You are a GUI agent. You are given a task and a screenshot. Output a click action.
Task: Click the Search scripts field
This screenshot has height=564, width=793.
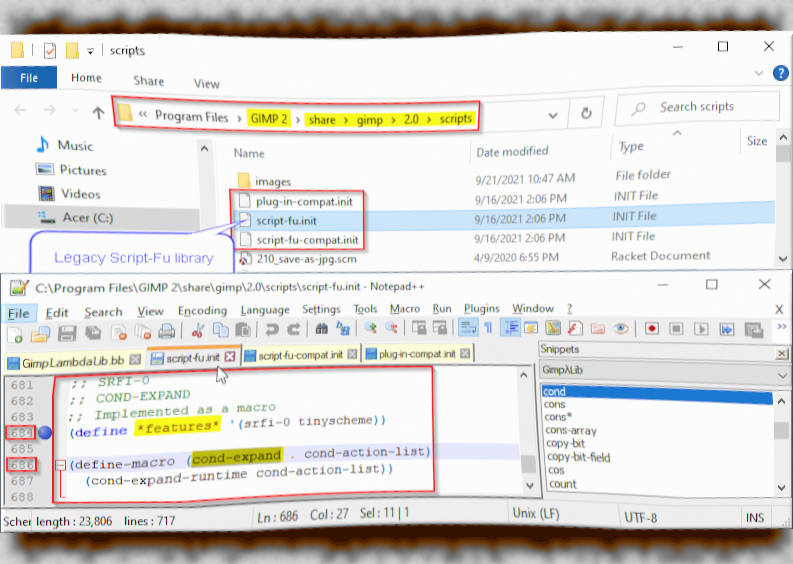pyautogui.click(x=697, y=107)
